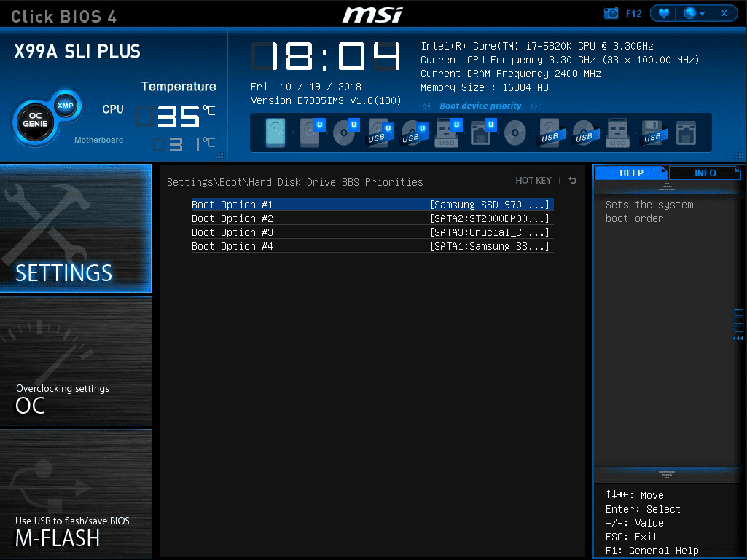747x560 pixels.
Task: Select the legacy network boot device icon
Action: point(686,133)
